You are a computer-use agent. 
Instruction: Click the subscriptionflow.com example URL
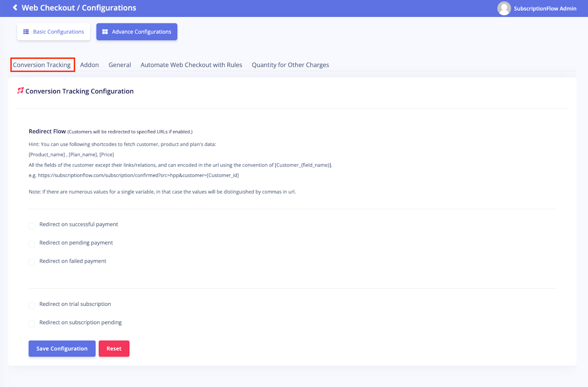click(x=134, y=175)
